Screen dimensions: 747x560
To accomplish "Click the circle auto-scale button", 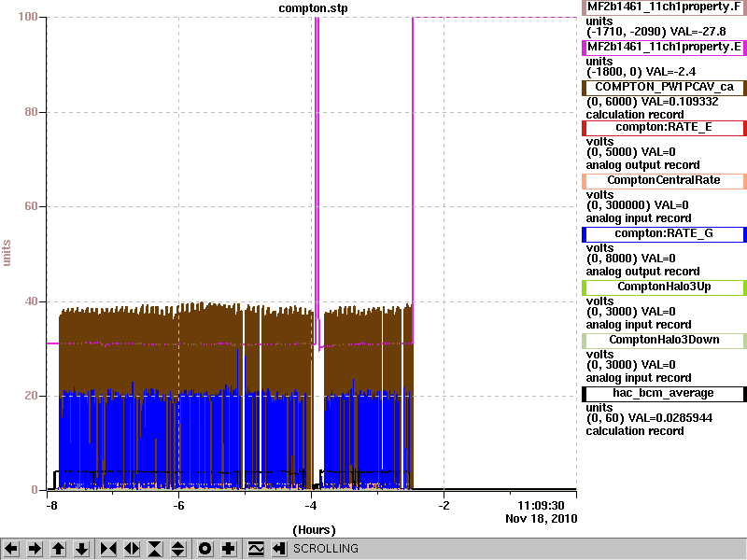I will 205,549.
